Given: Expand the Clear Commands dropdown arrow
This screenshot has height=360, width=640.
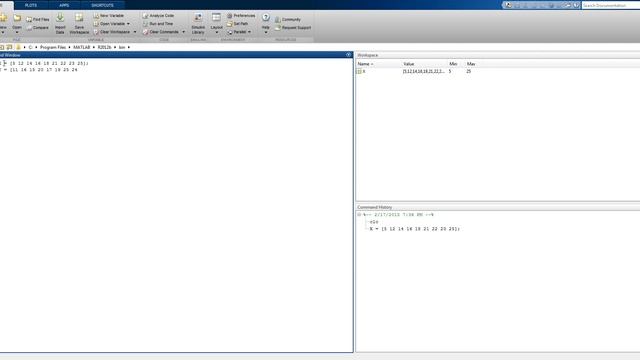Looking at the screenshot, I should tap(183, 32).
